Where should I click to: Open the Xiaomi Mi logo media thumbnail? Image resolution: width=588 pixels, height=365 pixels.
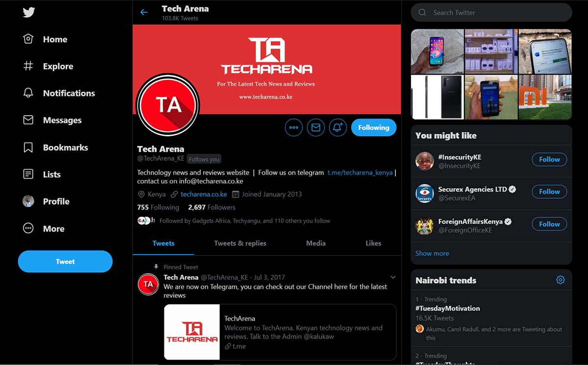545,97
